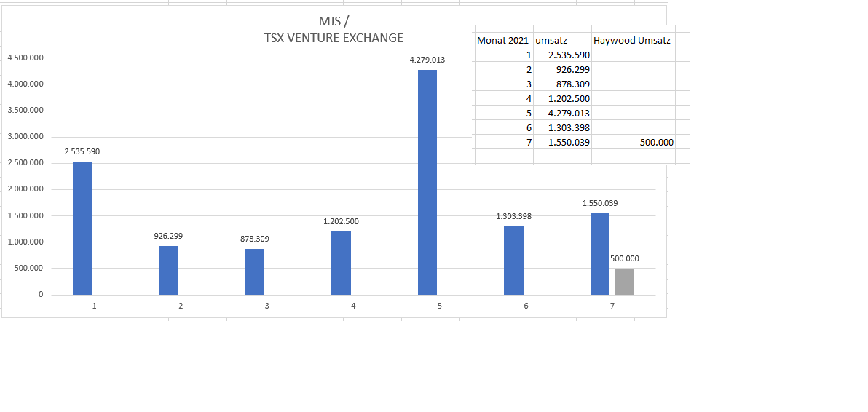Image resolution: width=868 pixels, height=412 pixels.
Task: Select month cell 1 in the table
Action: [505, 55]
